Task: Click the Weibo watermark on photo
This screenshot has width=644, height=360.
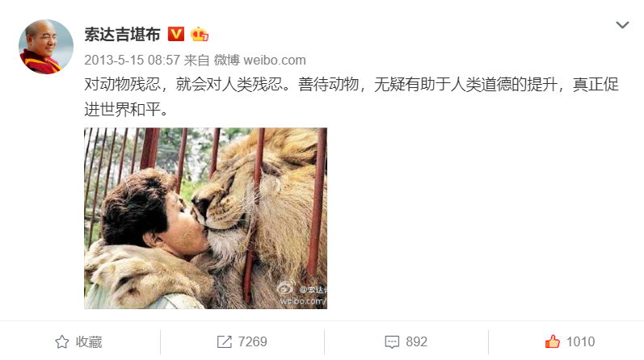Action: pos(302,294)
